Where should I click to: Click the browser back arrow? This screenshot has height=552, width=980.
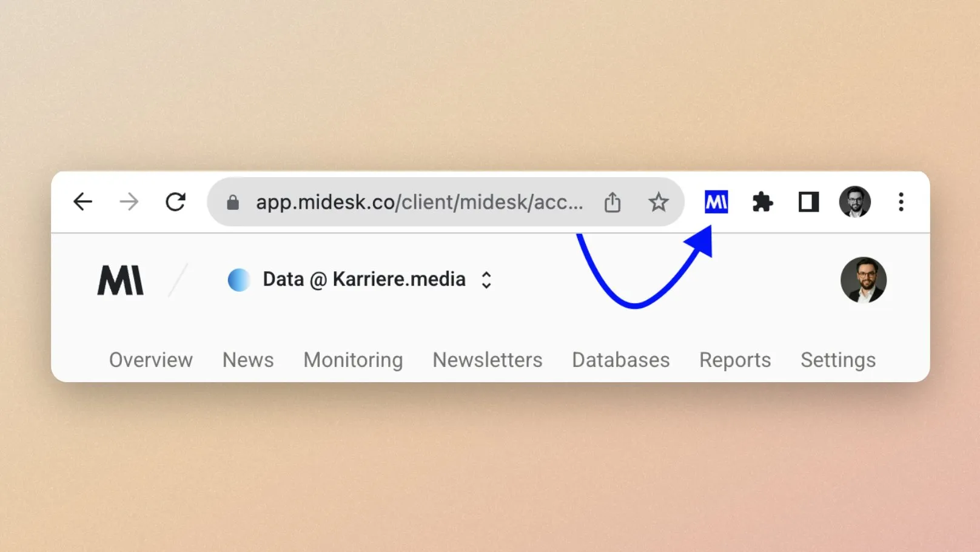click(x=82, y=201)
